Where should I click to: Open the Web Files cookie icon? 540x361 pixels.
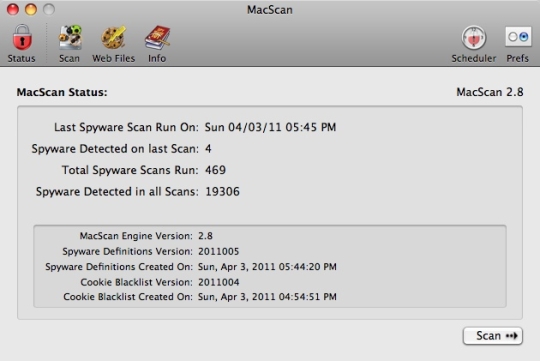113,38
